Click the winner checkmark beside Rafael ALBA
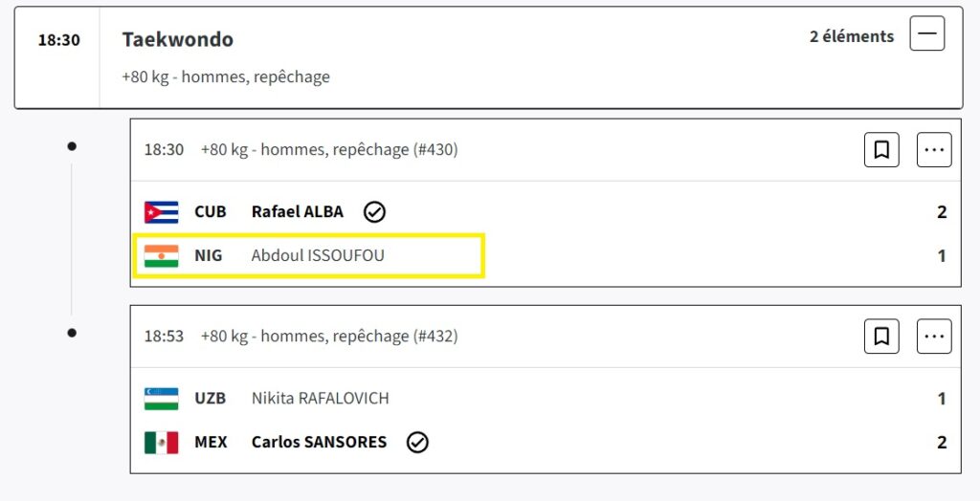Image resolution: width=980 pixels, height=501 pixels. click(x=374, y=212)
